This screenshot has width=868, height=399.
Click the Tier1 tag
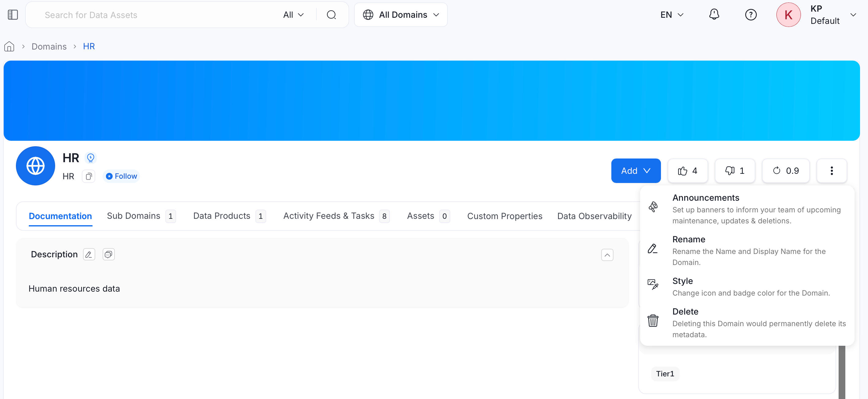pyautogui.click(x=665, y=374)
